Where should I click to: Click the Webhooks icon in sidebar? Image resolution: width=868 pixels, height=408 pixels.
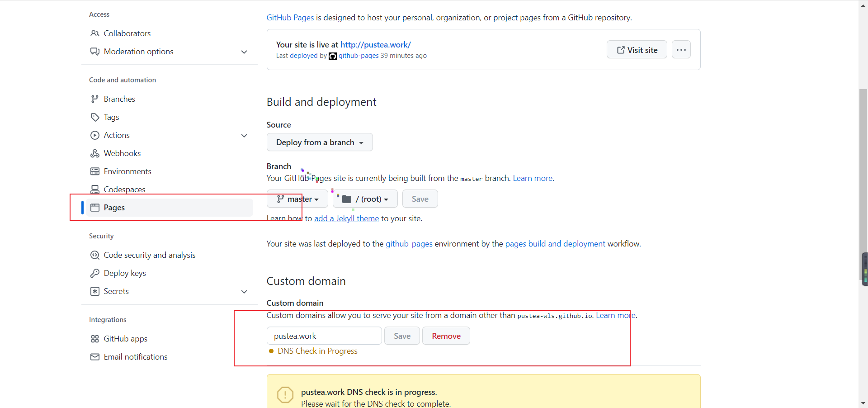[x=94, y=153]
